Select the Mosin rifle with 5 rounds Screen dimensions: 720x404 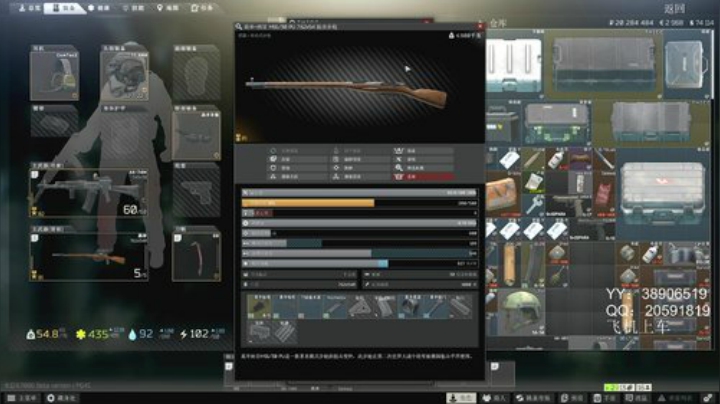(89, 256)
